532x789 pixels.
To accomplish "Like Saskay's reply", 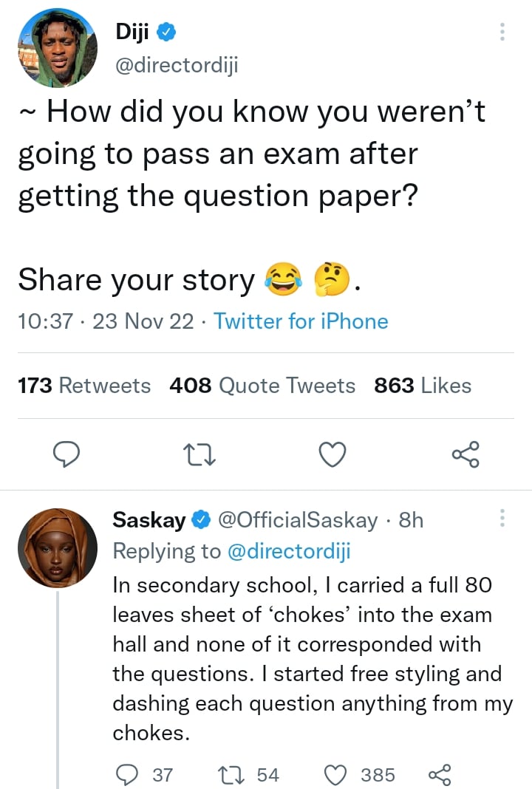I will pos(336,774).
